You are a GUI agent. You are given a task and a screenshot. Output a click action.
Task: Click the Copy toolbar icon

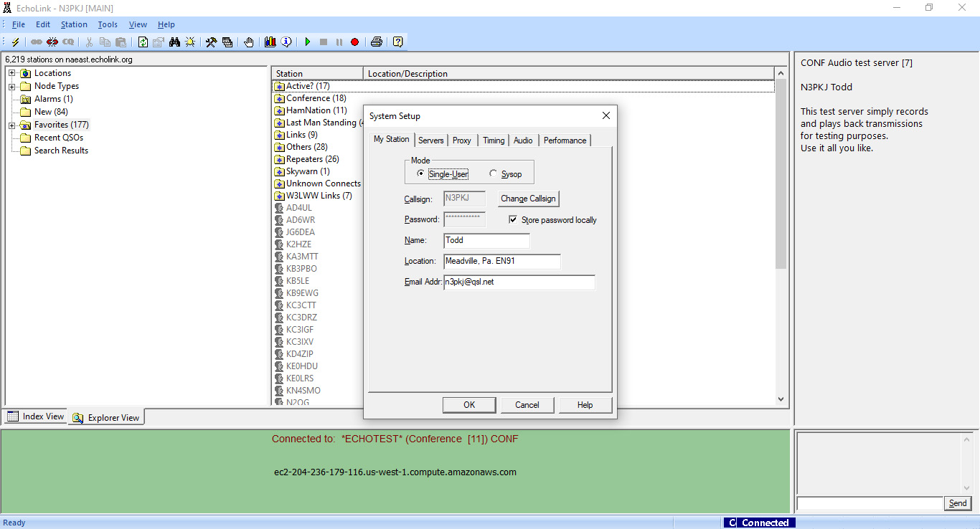[x=105, y=42]
